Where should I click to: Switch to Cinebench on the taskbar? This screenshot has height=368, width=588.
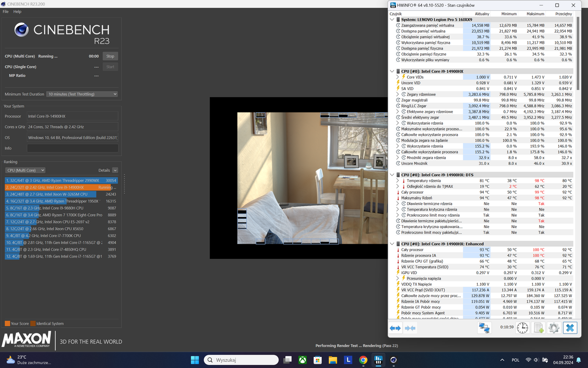click(x=394, y=360)
